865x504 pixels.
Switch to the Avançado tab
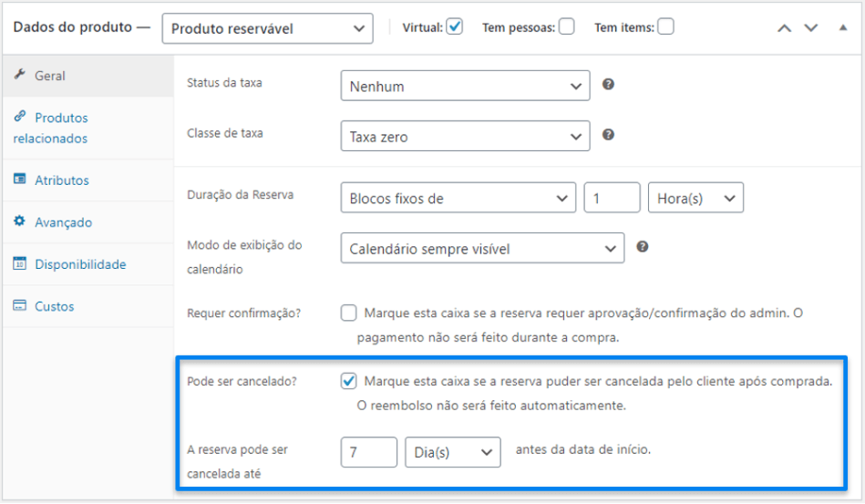tap(63, 222)
